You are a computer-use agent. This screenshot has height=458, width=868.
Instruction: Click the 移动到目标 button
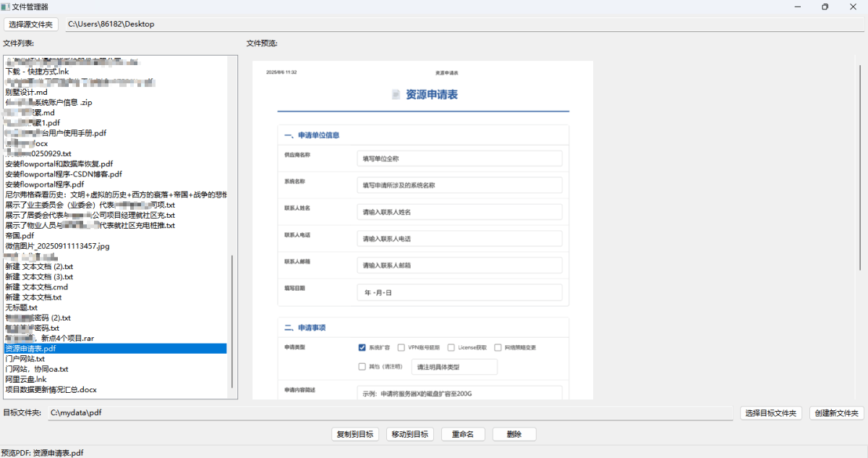coord(411,434)
